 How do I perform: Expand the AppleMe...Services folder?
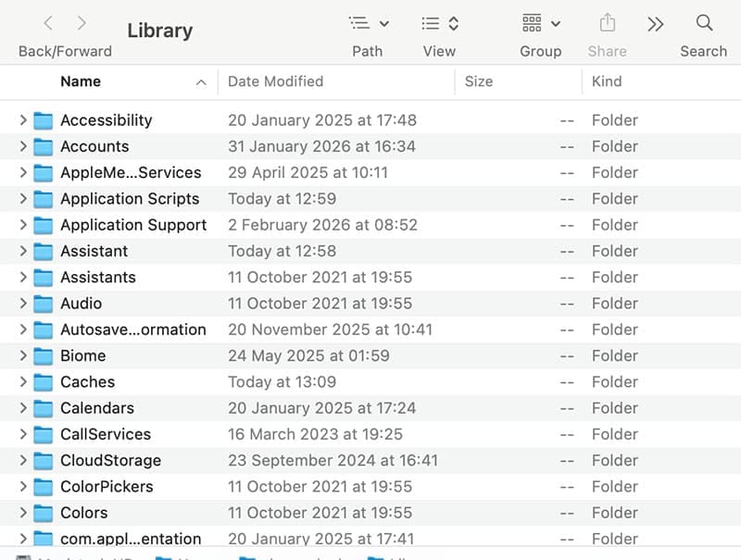pyautogui.click(x=22, y=173)
